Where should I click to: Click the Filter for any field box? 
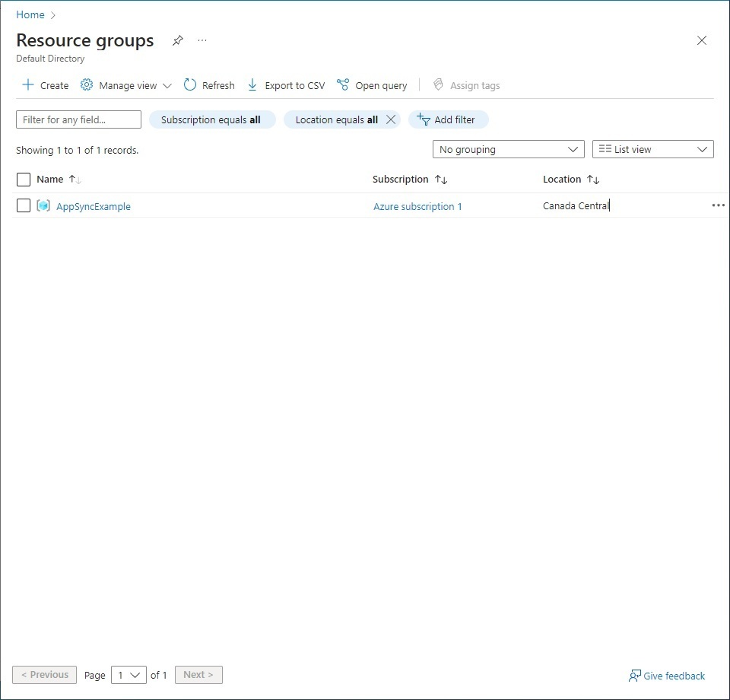78,119
